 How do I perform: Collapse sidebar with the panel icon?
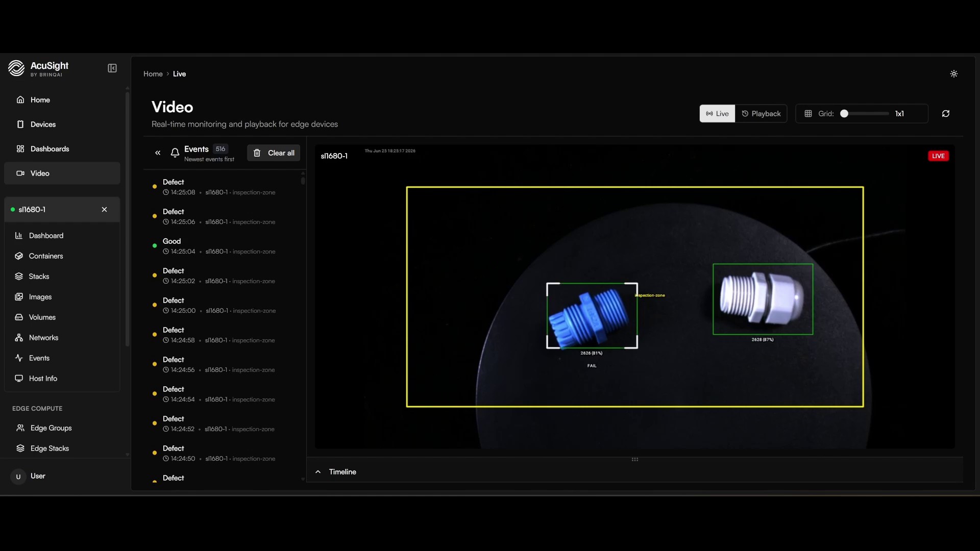pos(112,68)
